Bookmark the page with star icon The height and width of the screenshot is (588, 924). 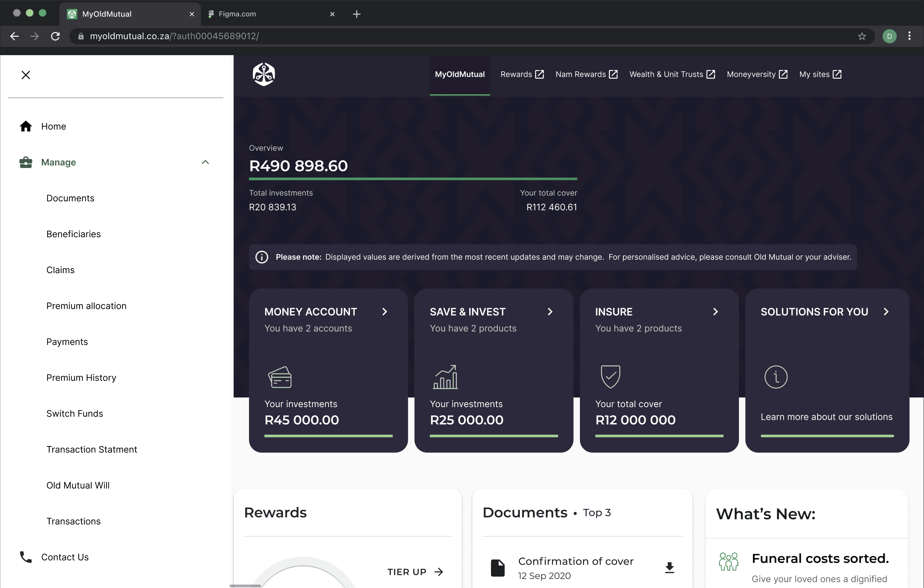(x=862, y=36)
